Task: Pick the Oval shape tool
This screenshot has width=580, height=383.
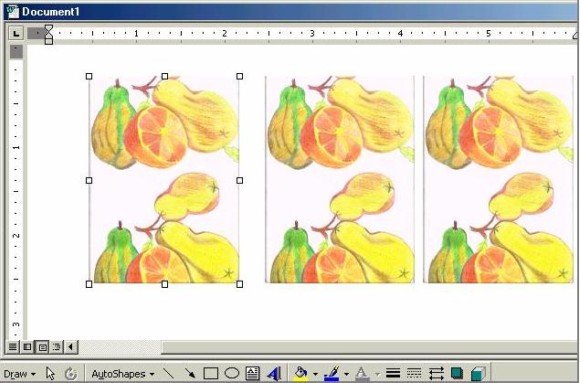Action: pos(232,373)
